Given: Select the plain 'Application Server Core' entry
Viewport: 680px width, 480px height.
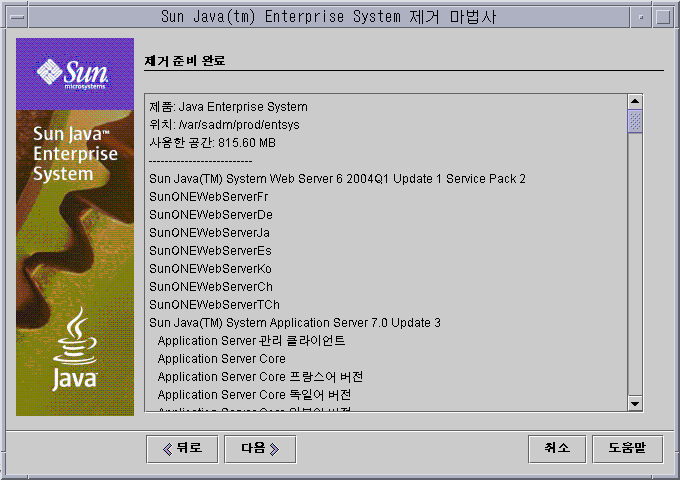Looking at the screenshot, I should (x=222, y=359).
